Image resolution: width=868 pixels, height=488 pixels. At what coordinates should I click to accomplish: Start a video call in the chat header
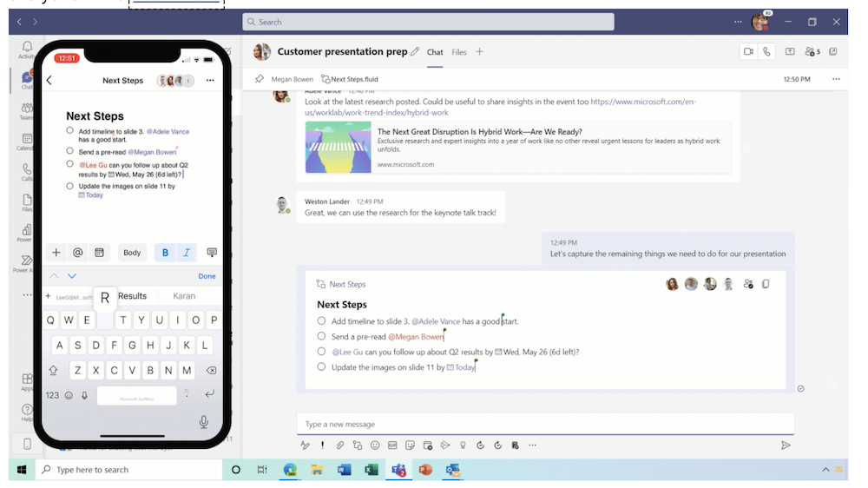tap(748, 51)
